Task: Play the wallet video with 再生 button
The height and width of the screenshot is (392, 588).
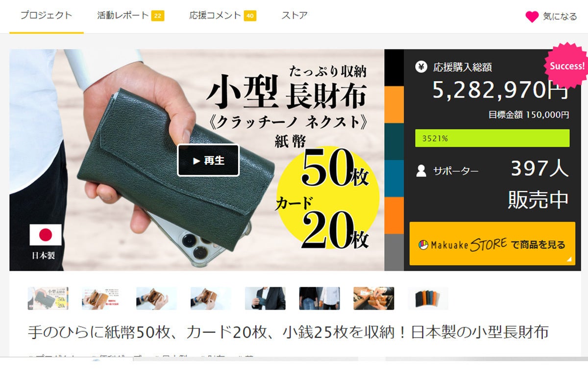Action: (208, 160)
